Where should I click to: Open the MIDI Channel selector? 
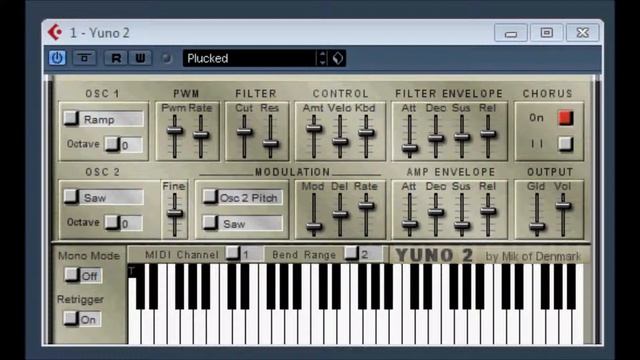pyautogui.click(x=244, y=254)
